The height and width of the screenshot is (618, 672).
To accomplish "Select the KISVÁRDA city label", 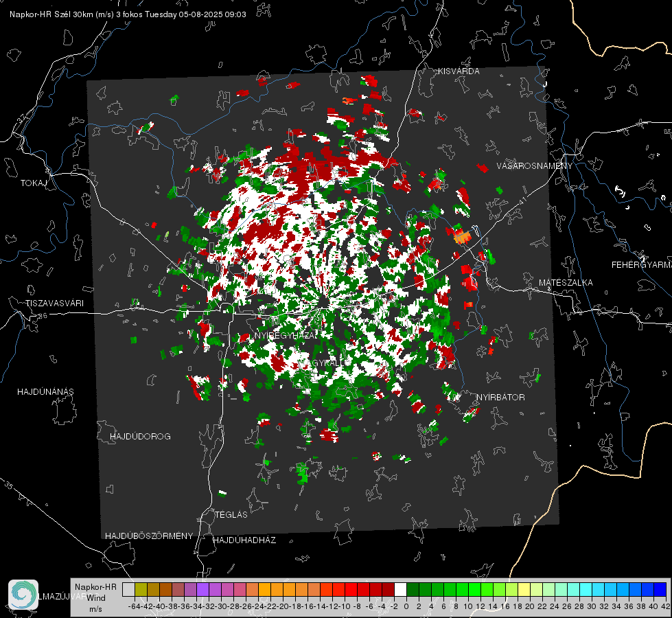I will point(459,71).
